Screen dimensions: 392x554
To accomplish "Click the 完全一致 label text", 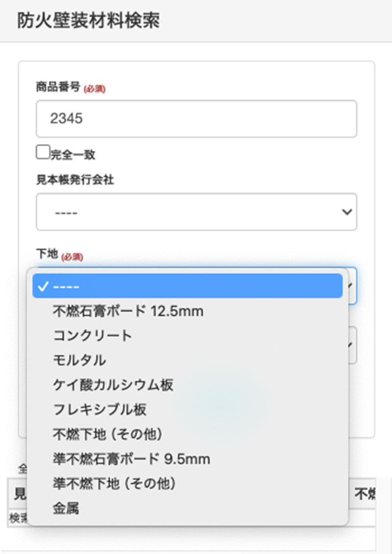I will tap(73, 155).
